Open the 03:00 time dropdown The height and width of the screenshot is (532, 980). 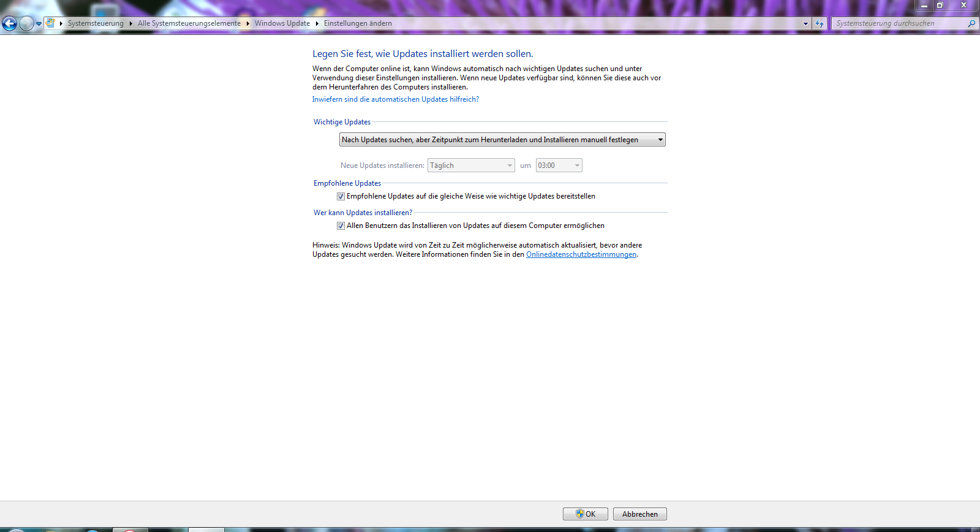pyautogui.click(x=559, y=165)
